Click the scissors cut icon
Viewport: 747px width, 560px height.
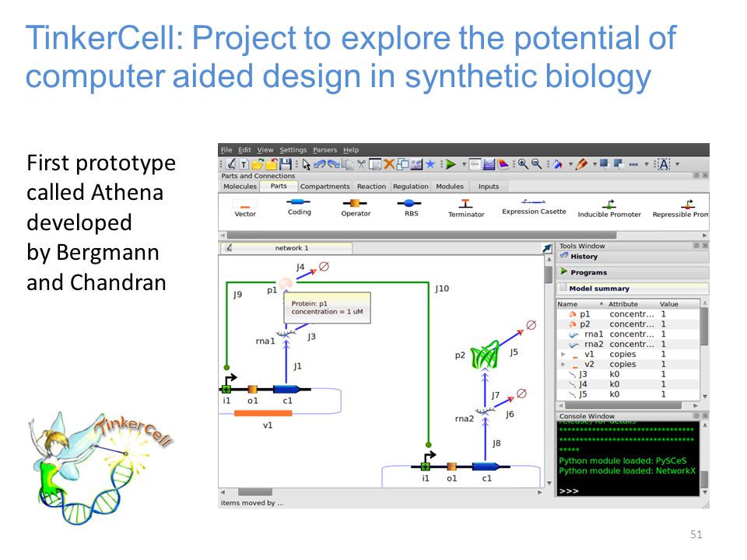click(361, 164)
